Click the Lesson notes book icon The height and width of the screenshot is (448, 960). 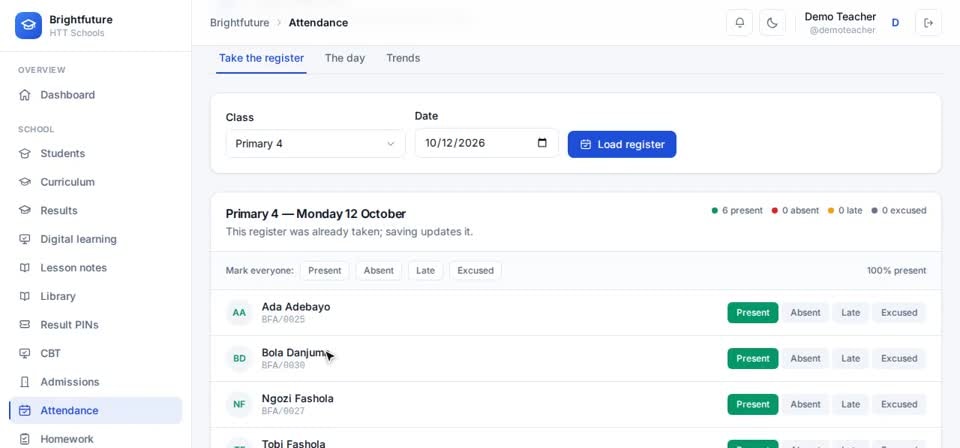coord(24,267)
